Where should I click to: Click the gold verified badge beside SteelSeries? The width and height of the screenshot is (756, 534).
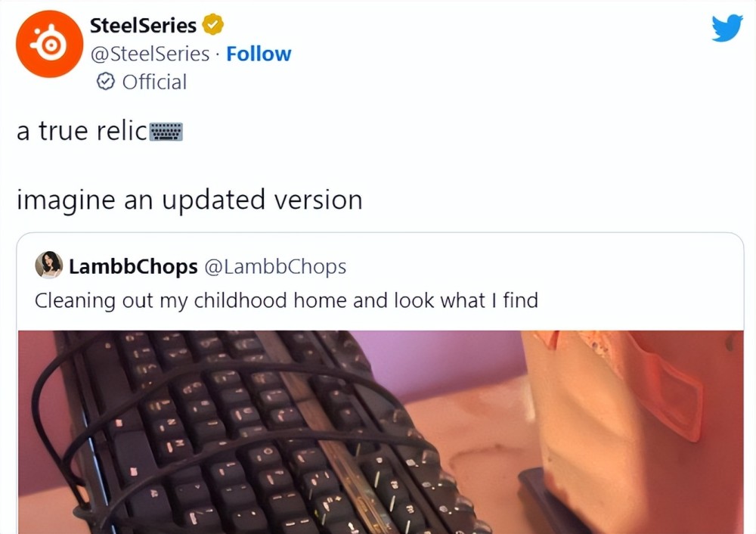212,25
